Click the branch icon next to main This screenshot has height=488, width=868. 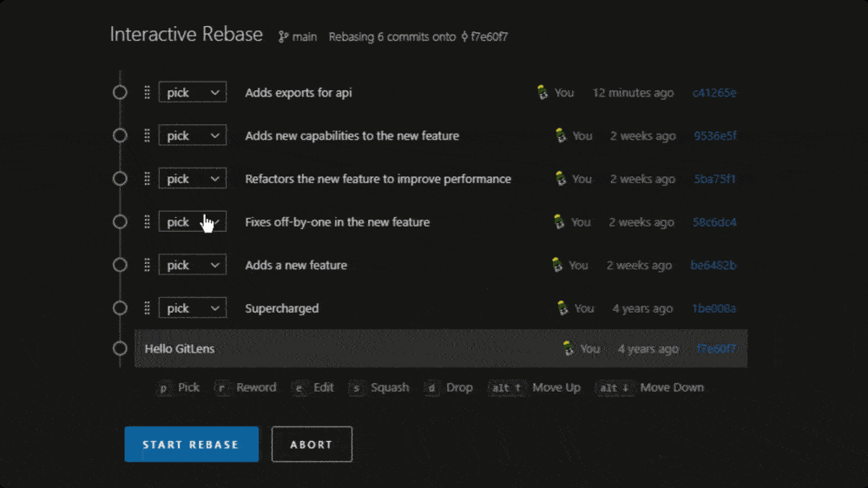283,36
